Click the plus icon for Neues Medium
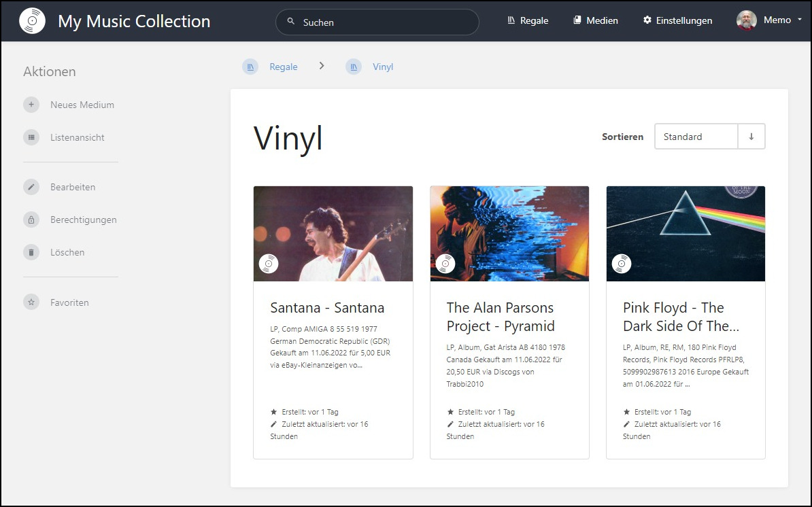Image resolution: width=812 pixels, height=507 pixels. point(31,105)
